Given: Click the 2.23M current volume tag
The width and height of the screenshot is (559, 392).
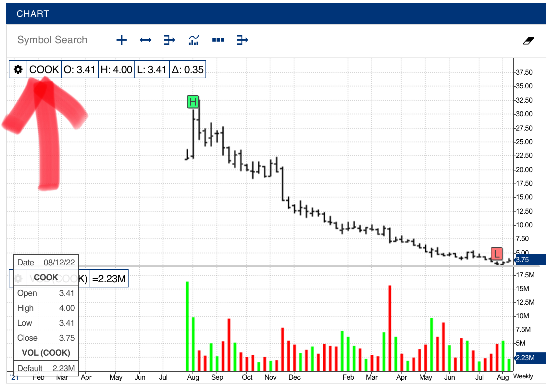Looking at the screenshot, I should point(530,358).
